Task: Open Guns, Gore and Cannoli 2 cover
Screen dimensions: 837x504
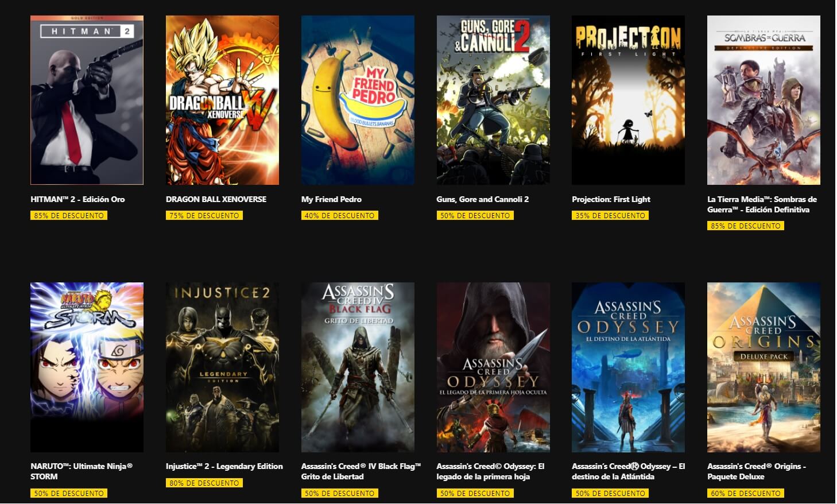Action: (493, 100)
